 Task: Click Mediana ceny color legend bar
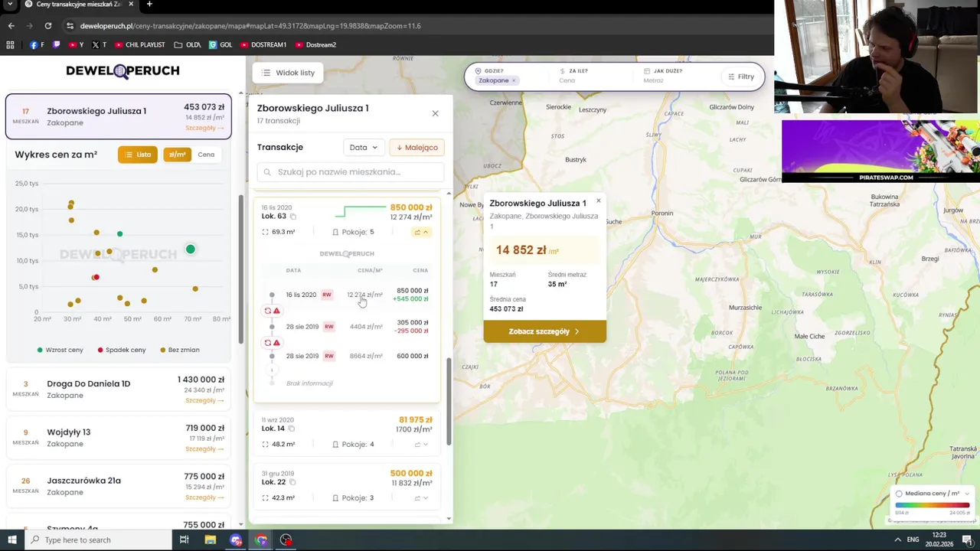coord(932,505)
